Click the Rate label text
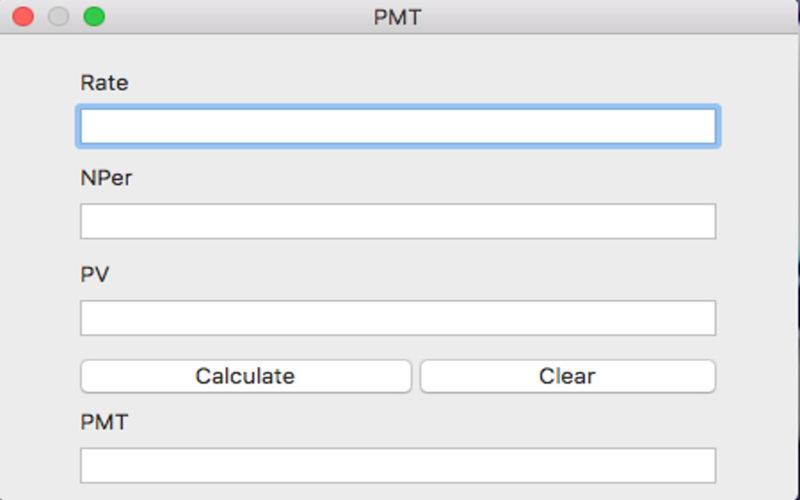Image resolution: width=800 pixels, height=500 pixels. 104,83
